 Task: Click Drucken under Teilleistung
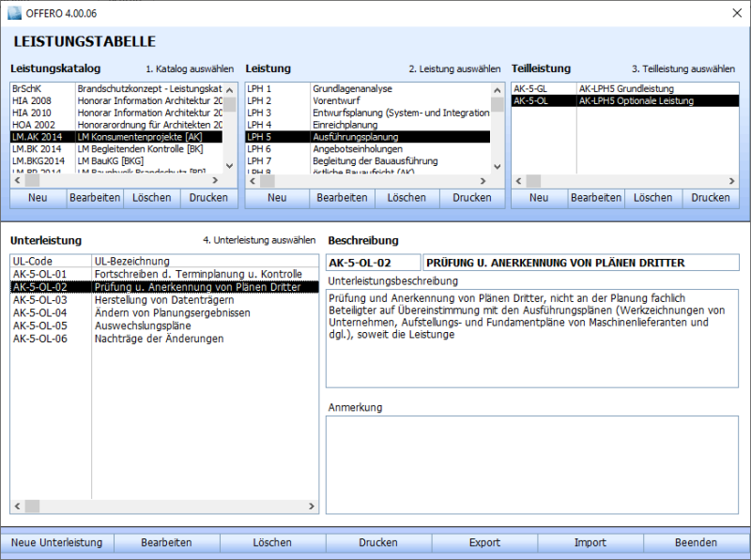(711, 198)
